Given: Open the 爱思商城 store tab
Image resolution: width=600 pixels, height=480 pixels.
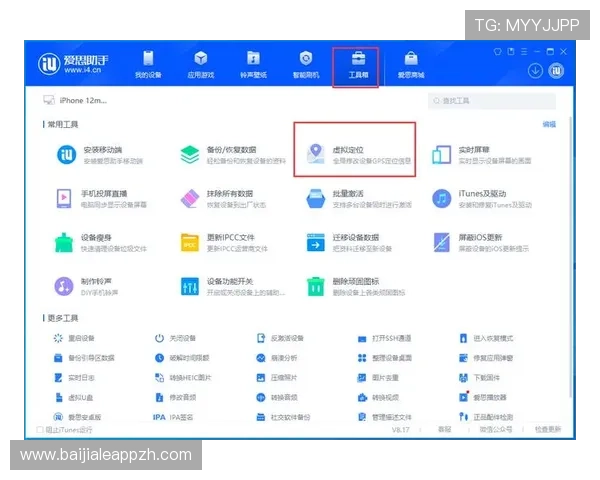Looking at the screenshot, I should tap(411, 64).
